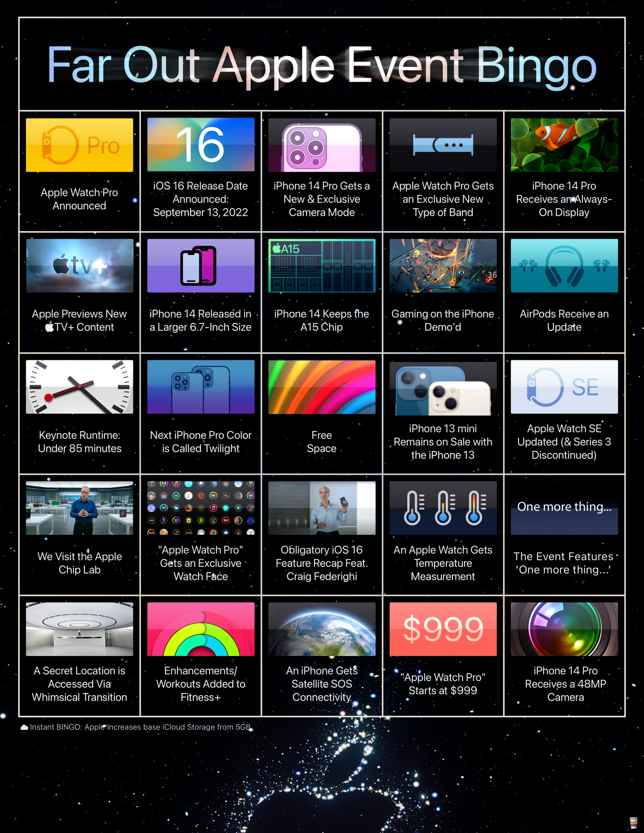Viewport: 644px width, 833px height.
Task: Open the blue and white iPhone 13 image
Action: pos(443,389)
